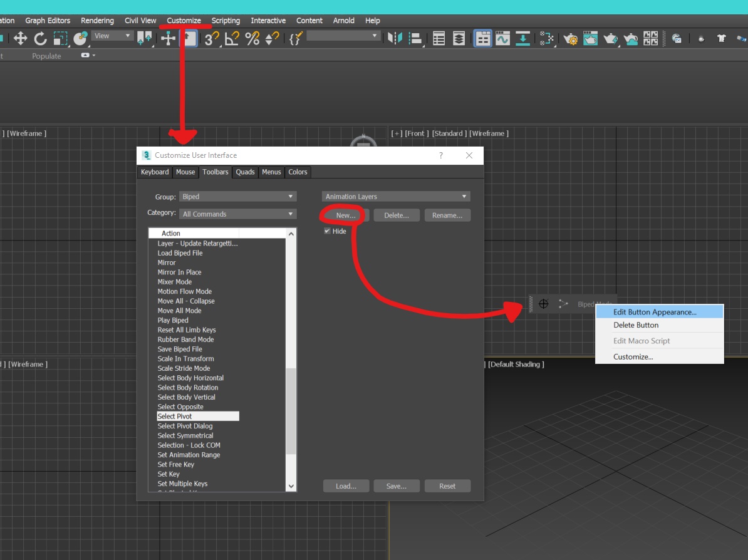
Task: Select the Select and Move tool
Action: [x=21, y=38]
